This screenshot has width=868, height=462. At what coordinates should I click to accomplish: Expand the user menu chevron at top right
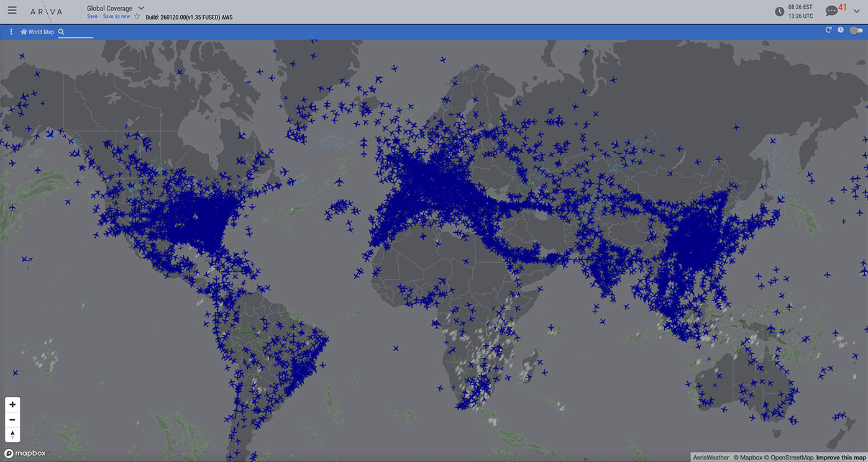click(x=857, y=12)
